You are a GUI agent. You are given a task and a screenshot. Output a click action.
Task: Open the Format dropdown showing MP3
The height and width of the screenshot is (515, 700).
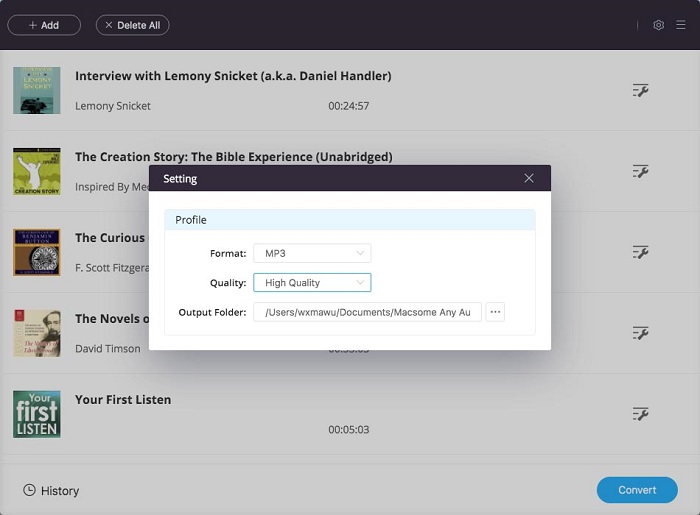[312, 254]
